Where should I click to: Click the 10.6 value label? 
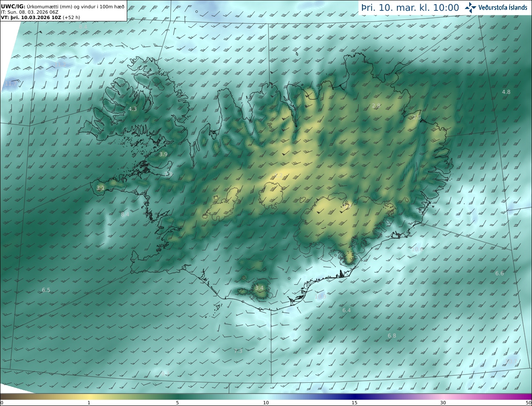tap(417, 249)
